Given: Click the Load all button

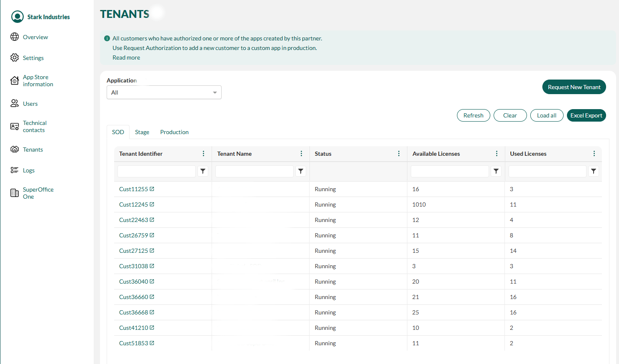Looking at the screenshot, I should 547,115.
